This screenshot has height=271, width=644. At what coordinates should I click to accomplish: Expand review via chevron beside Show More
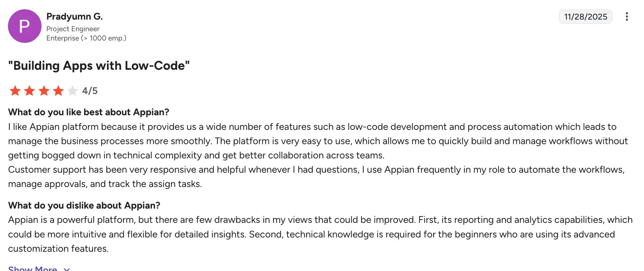(67, 269)
